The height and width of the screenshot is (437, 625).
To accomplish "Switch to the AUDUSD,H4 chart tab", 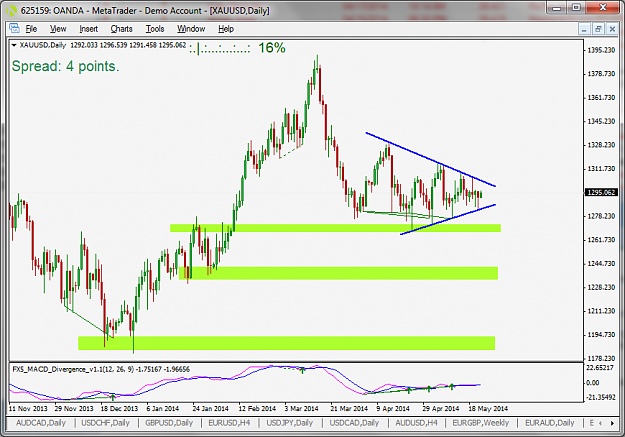I will (x=417, y=423).
